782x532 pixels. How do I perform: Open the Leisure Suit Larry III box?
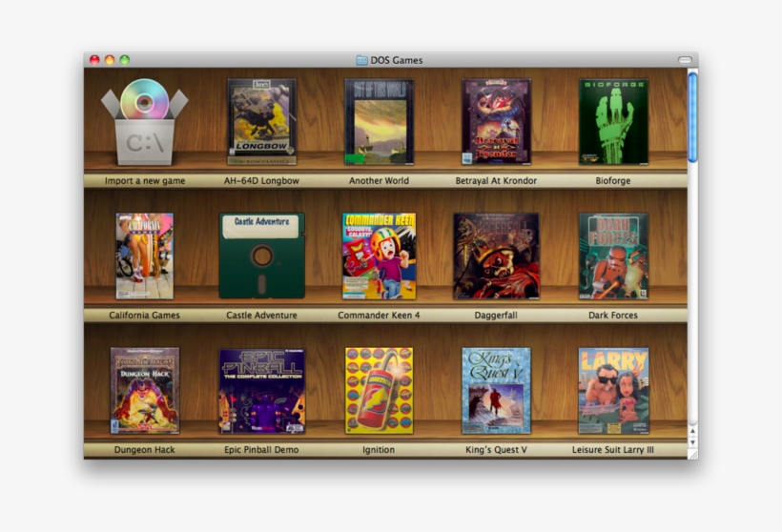pos(613,391)
